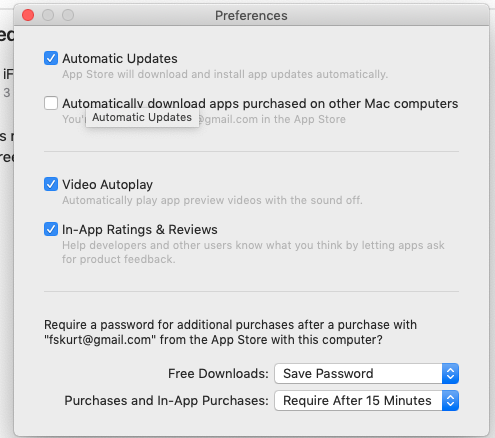Click the Video Autoplay label text
The height and width of the screenshot is (438, 495).
click(x=108, y=185)
